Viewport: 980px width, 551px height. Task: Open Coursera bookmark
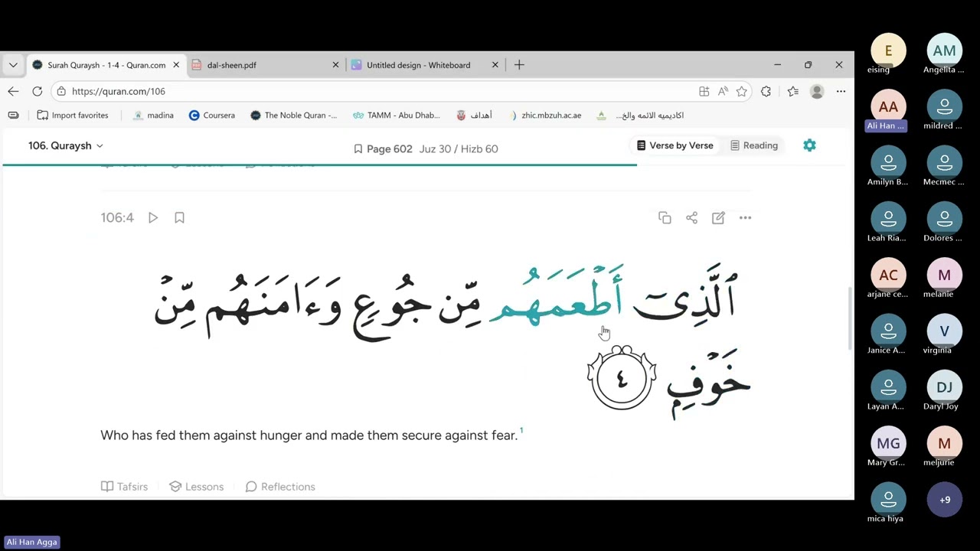[x=211, y=116]
